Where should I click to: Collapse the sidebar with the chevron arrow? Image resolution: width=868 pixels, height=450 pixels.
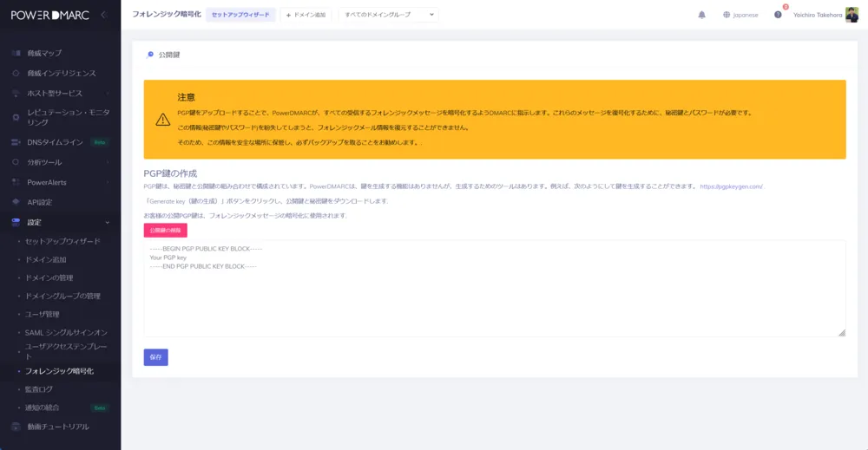(x=103, y=15)
